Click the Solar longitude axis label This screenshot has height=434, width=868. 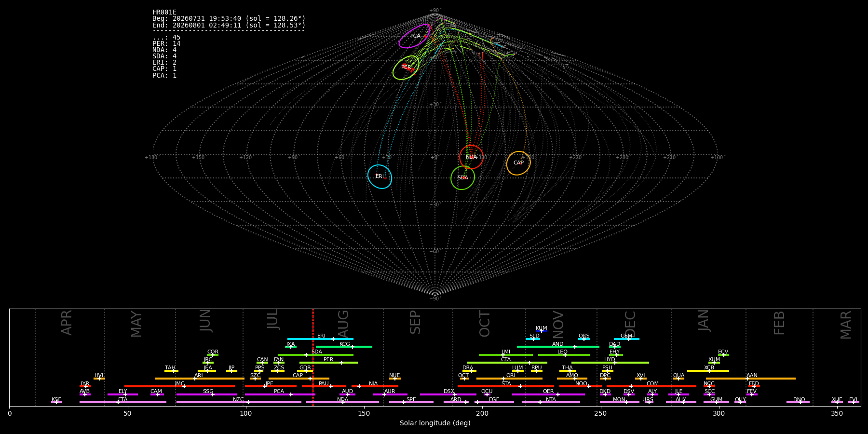pos(435,423)
